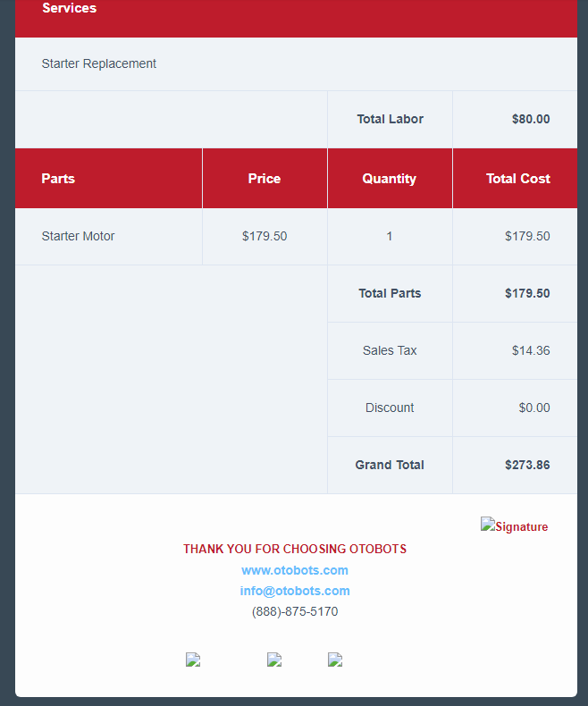Screen dimensions: 588x706
Task: Click the info@otobots.com email link
Action: coord(295,591)
